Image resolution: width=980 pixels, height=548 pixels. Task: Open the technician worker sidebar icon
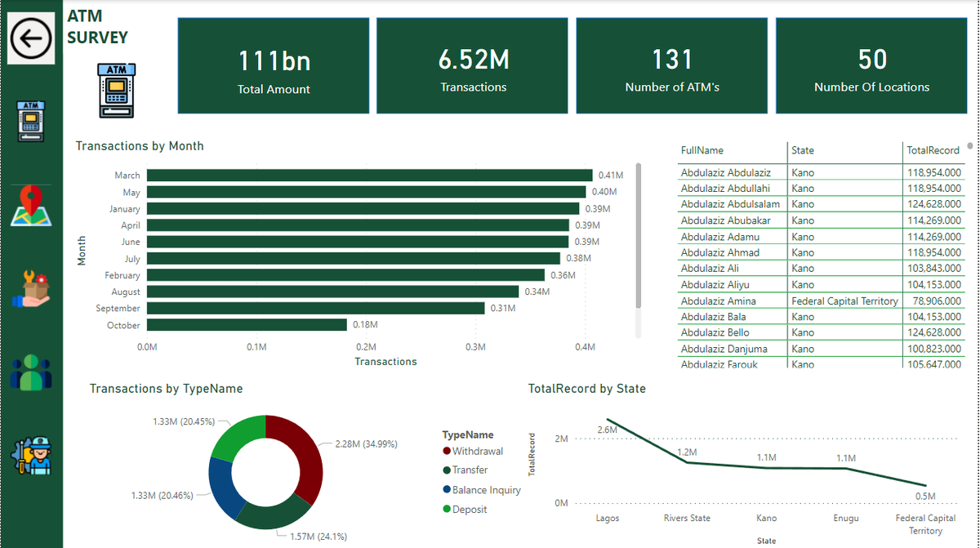(x=31, y=456)
